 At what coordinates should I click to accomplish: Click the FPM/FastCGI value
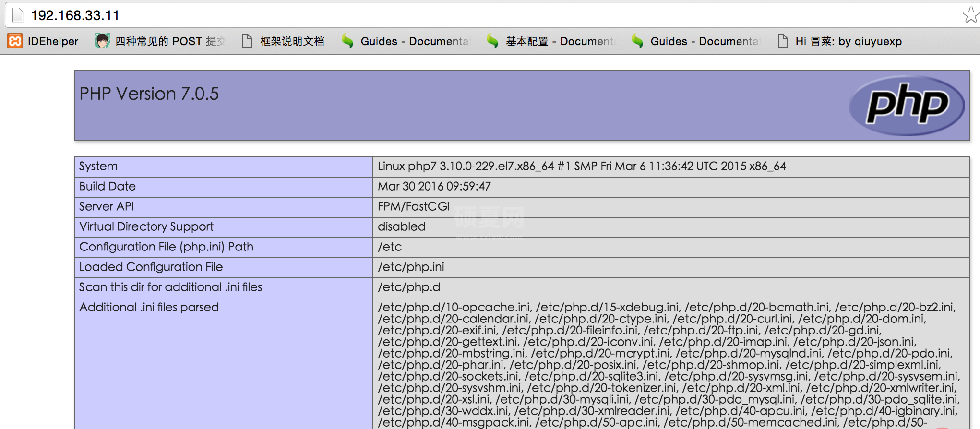[413, 206]
